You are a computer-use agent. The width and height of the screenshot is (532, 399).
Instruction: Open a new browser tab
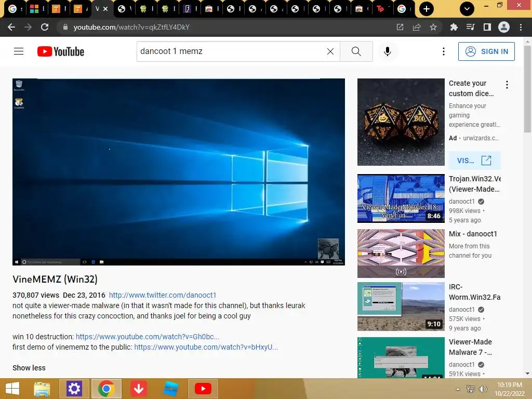tap(427, 9)
